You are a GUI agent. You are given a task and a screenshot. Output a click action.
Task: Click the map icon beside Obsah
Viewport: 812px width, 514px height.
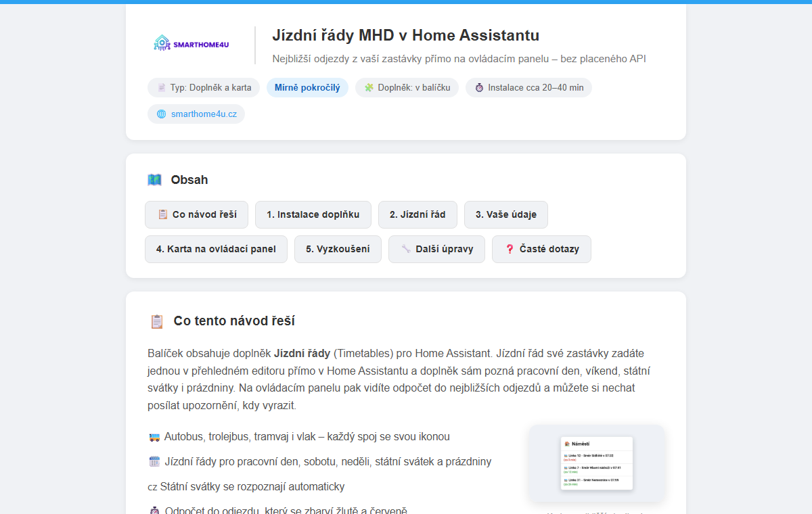point(154,180)
